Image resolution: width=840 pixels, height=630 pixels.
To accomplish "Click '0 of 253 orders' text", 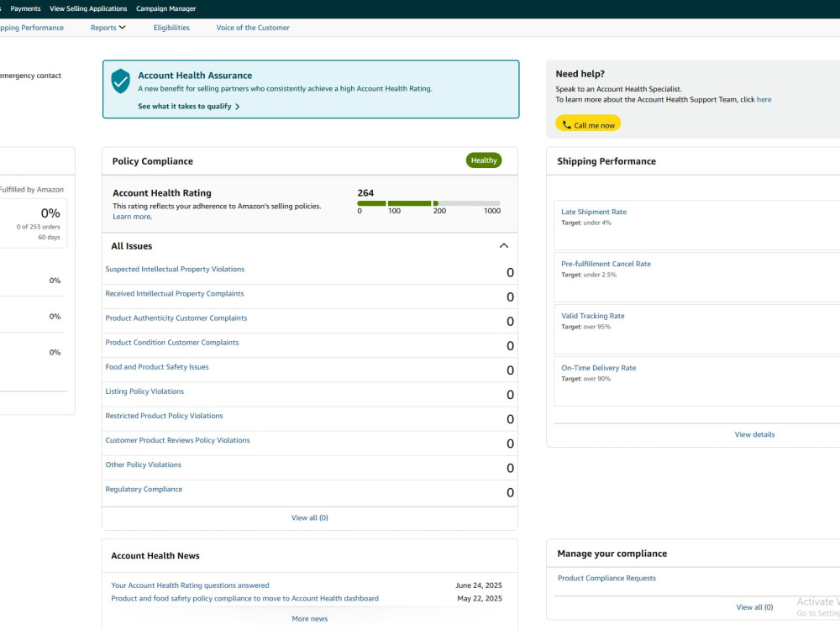I will click(x=38, y=227).
